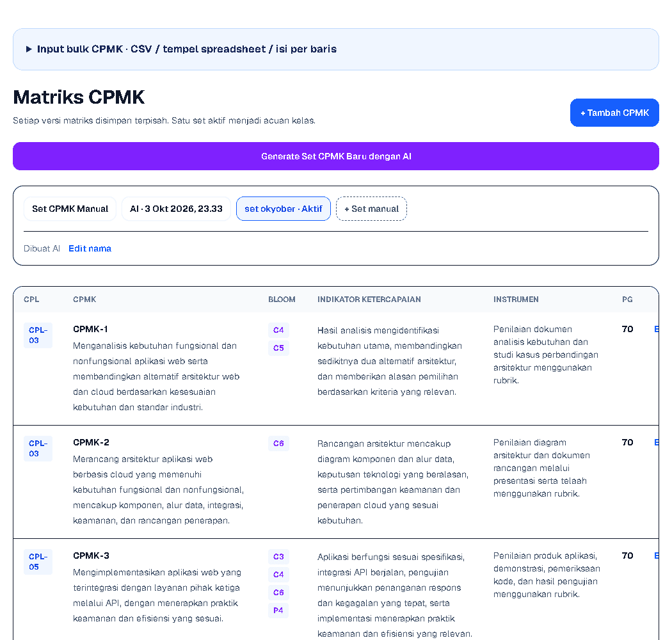
Task: Click the C4 Bloom tag in CPMK-3 row
Action: tap(278, 575)
